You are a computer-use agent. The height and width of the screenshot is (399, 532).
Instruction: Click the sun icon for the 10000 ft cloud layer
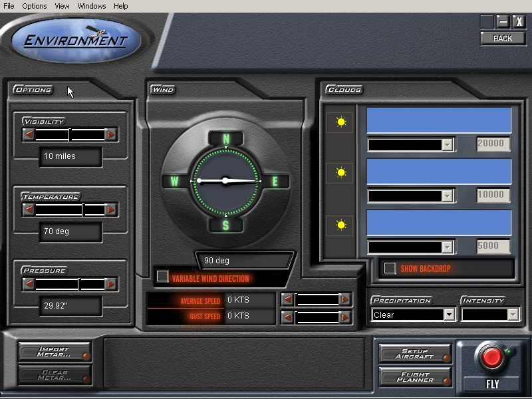[341, 173]
